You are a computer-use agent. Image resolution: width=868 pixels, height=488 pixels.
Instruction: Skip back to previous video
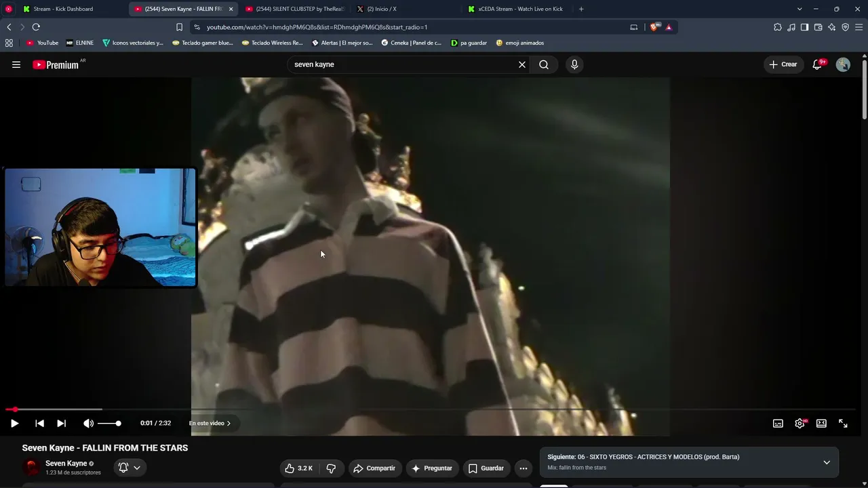click(x=39, y=423)
